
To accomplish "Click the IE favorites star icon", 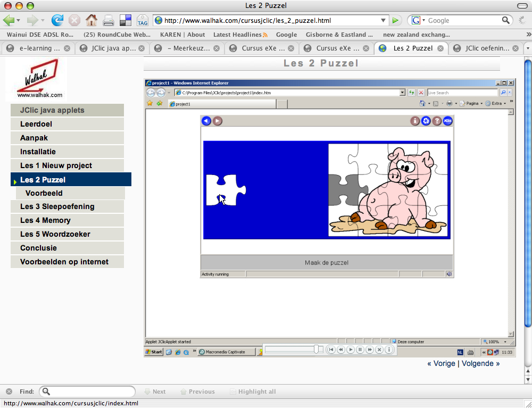I will tap(149, 103).
